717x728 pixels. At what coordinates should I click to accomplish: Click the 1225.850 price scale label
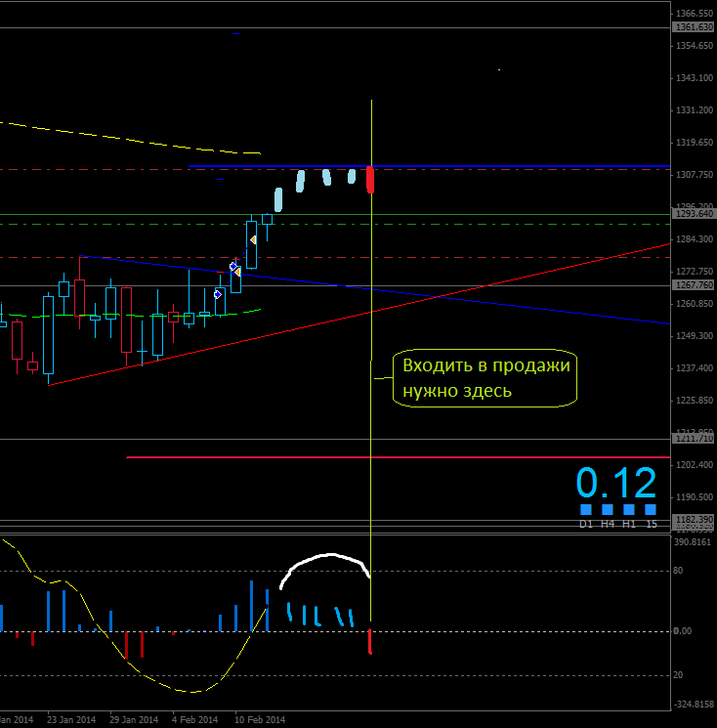tap(695, 401)
